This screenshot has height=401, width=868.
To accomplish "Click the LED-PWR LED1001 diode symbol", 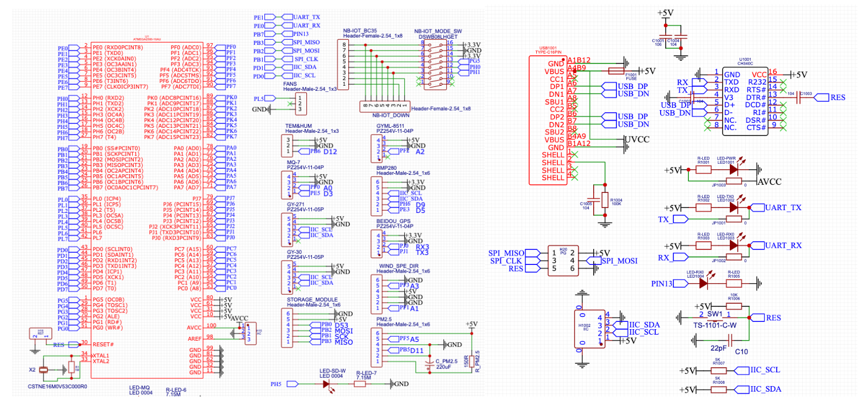I will 734,170.
